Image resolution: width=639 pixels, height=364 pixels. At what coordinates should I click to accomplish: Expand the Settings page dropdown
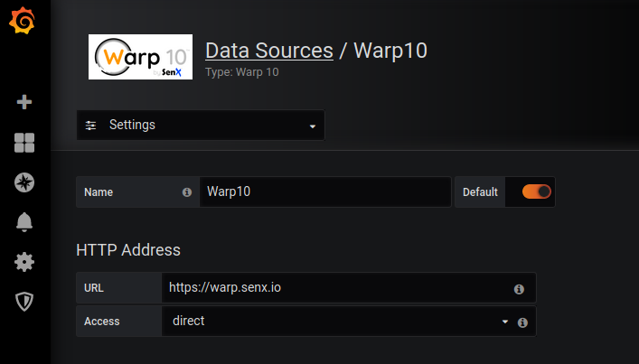click(201, 125)
